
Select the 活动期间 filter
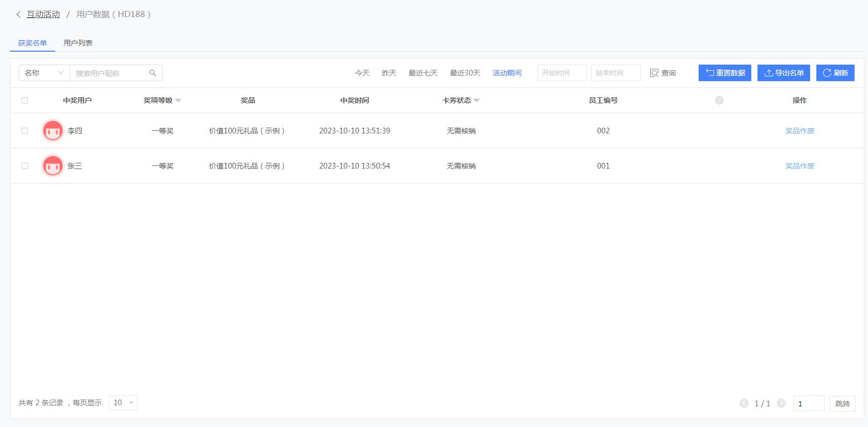(x=507, y=73)
